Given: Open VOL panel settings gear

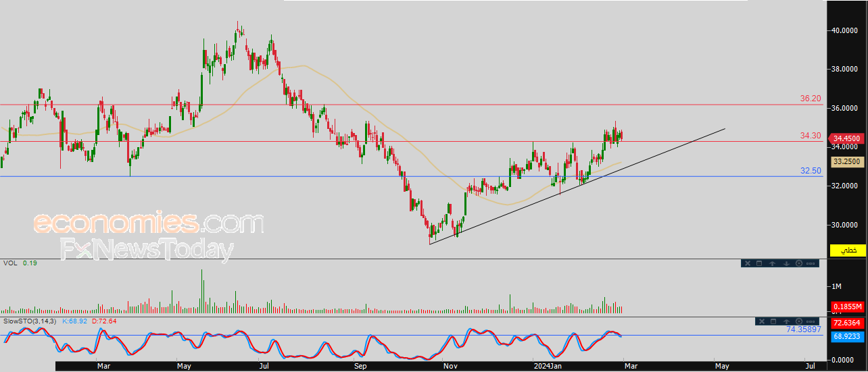Looking at the screenshot, I should pos(800,263).
